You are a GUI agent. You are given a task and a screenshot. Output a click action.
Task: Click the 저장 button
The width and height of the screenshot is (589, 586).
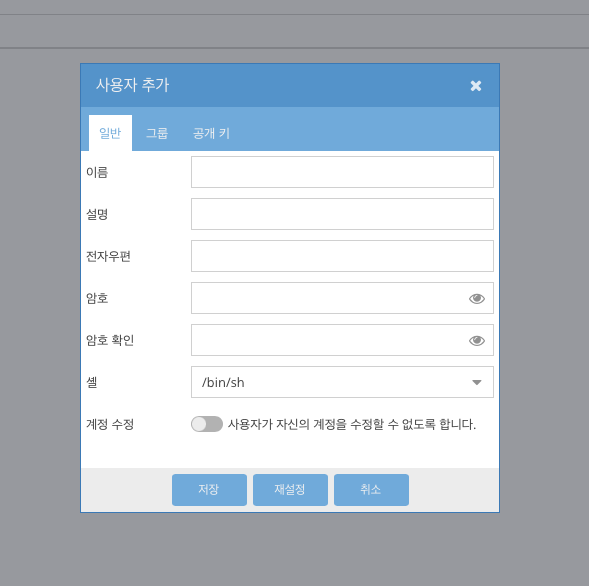pyautogui.click(x=209, y=490)
